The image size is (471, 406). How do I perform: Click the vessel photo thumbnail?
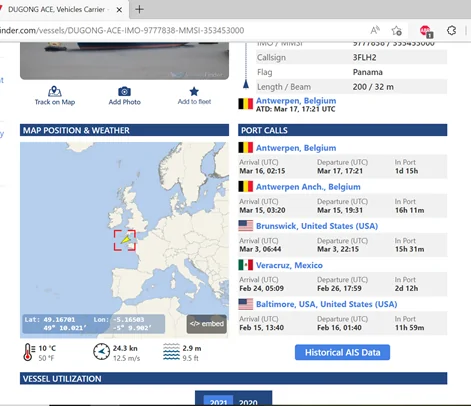(x=124, y=60)
